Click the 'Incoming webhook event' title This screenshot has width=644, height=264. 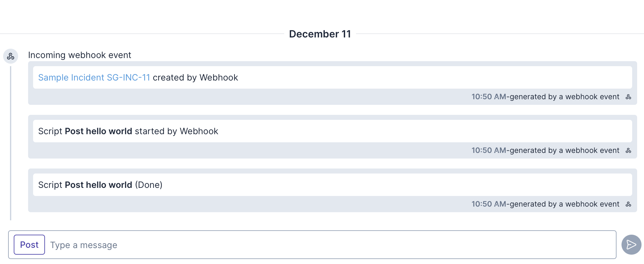[80, 55]
